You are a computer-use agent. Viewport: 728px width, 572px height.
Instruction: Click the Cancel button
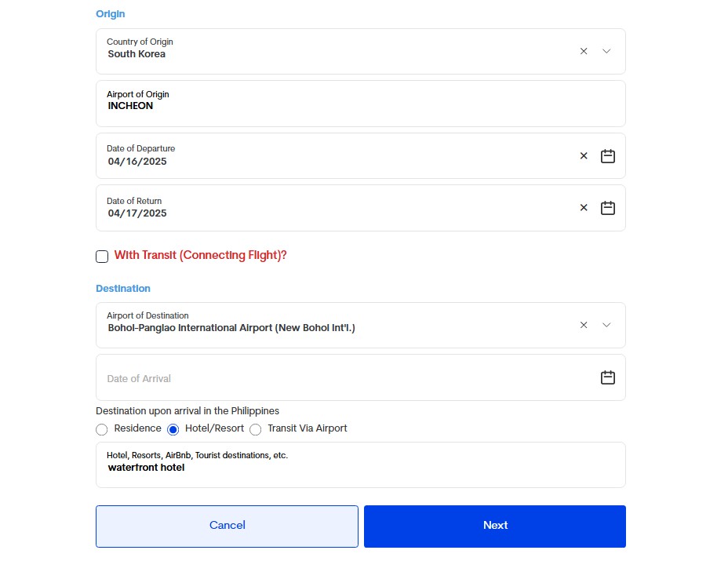(227, 526)
